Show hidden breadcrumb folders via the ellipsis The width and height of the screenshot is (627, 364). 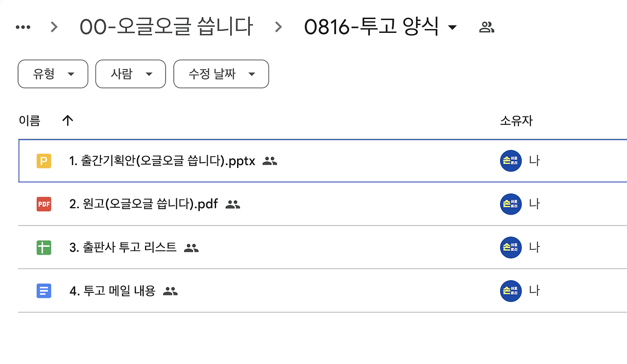coord(23,27)
